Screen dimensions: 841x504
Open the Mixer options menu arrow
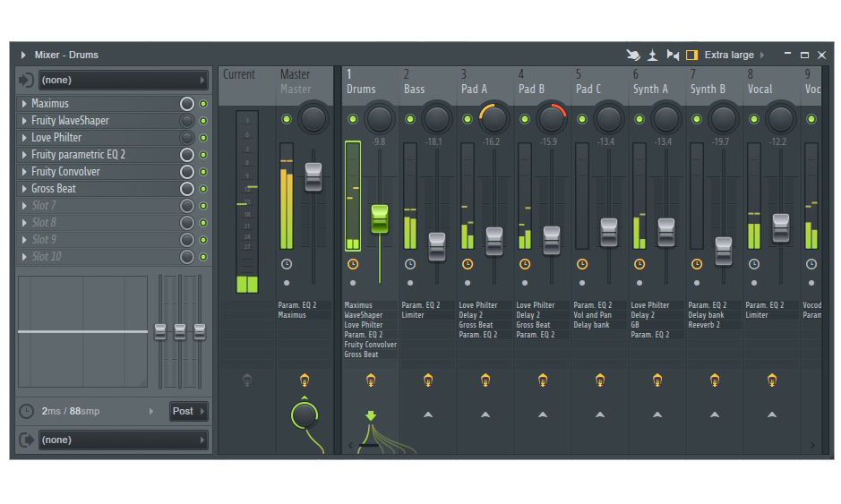click(x=23, y=55)
